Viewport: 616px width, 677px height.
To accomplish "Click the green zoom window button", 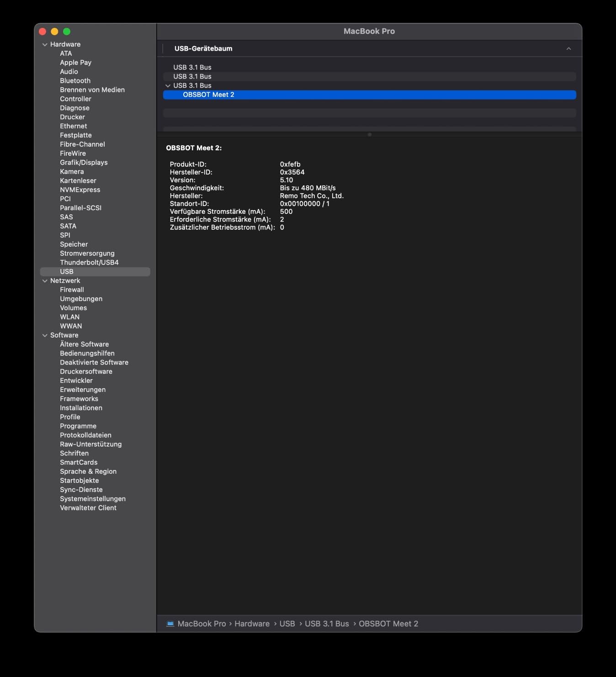I will (x=67, y=32).
